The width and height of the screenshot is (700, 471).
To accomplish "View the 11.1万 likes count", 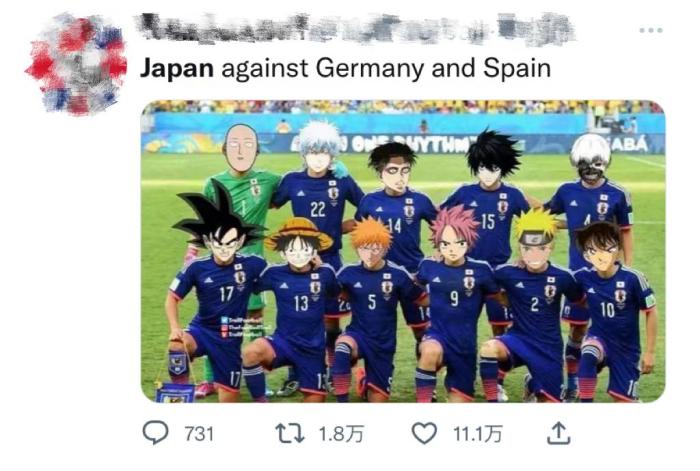I will [478, 434].
